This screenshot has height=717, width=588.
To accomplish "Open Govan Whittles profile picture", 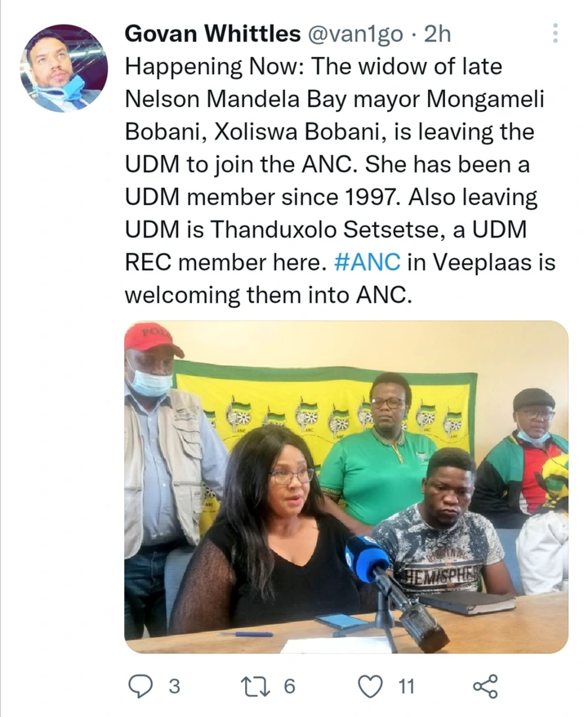I will pos(64,68).
